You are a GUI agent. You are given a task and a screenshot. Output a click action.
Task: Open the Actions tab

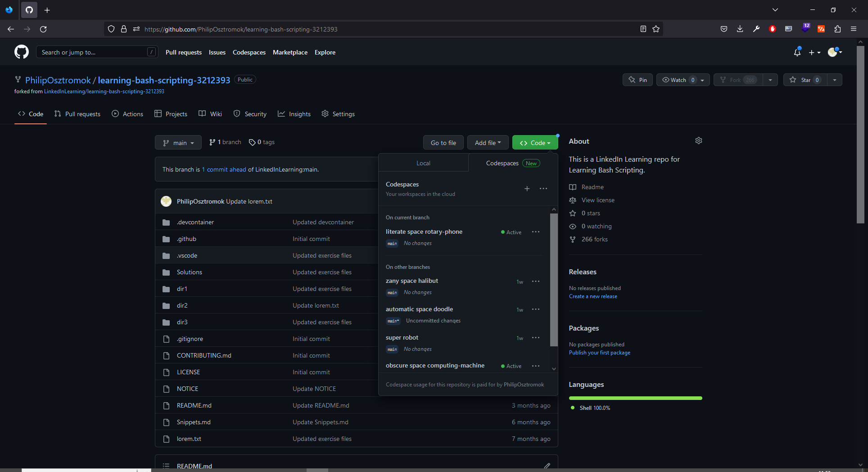point(127,114)
